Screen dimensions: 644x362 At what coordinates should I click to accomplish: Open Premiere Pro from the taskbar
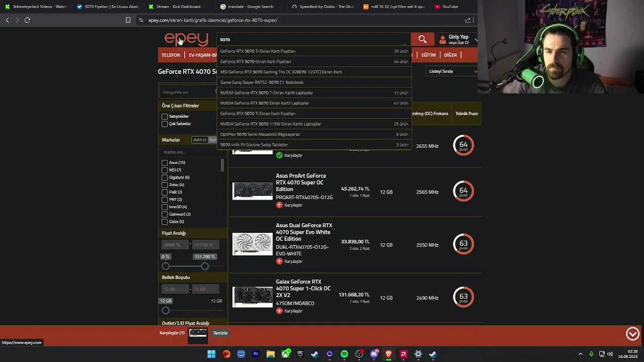256,354
